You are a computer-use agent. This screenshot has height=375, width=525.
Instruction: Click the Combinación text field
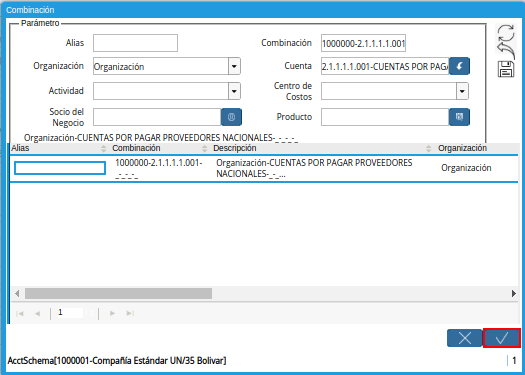(363, 43)
